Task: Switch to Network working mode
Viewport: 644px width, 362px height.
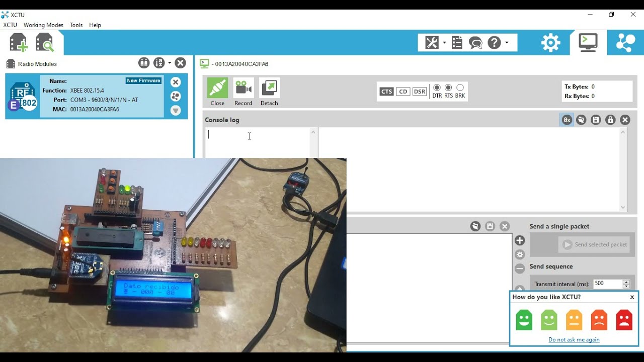Action: point(625,43)
